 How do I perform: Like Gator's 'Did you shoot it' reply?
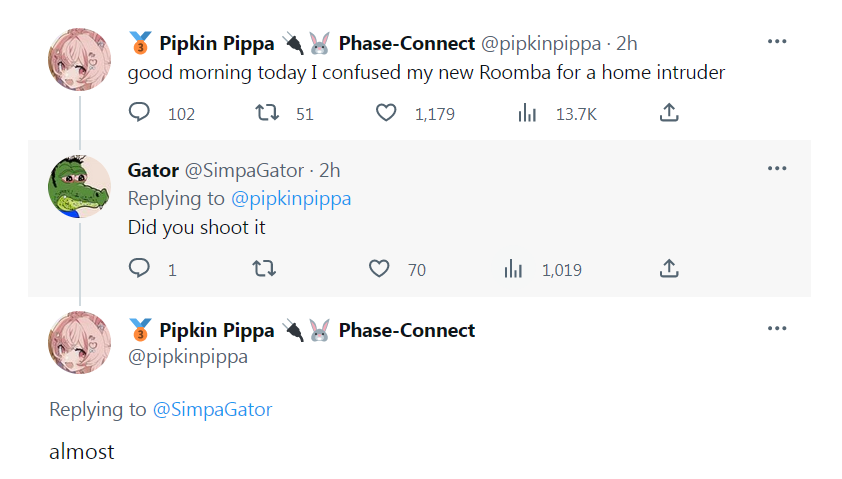tap(379, 269)
